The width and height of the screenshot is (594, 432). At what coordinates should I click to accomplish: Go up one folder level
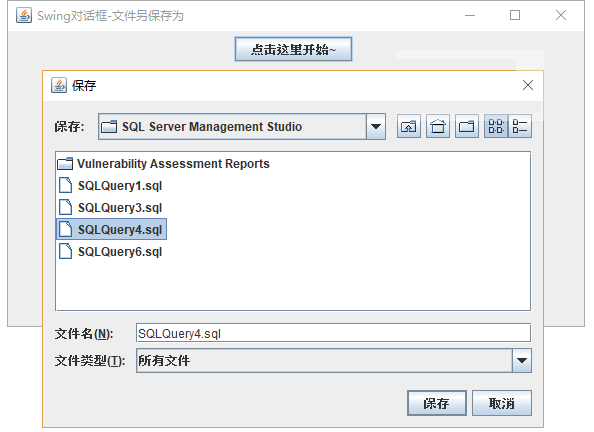[x=408, y=126]
